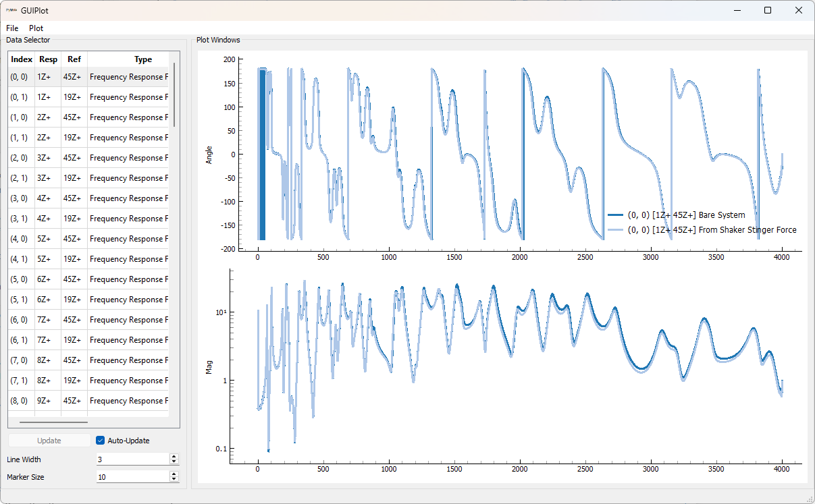
Task: Click the table's horizontal scrollbar
Action: pyautogui.click(x=54, y=422)
